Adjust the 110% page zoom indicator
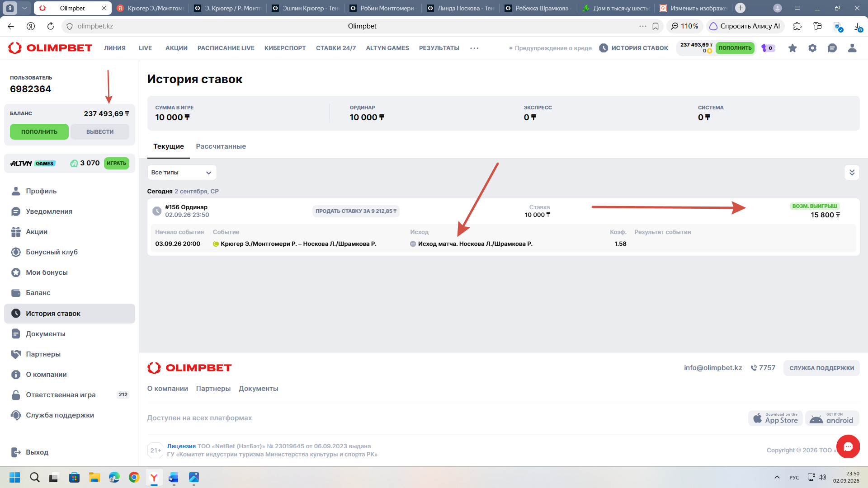This screenshot has height=488, width=868. click(684, 26)
